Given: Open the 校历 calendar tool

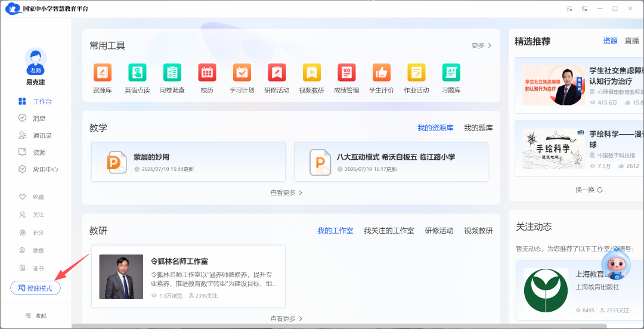Looking at the screenshot, I should click(207, 72).
